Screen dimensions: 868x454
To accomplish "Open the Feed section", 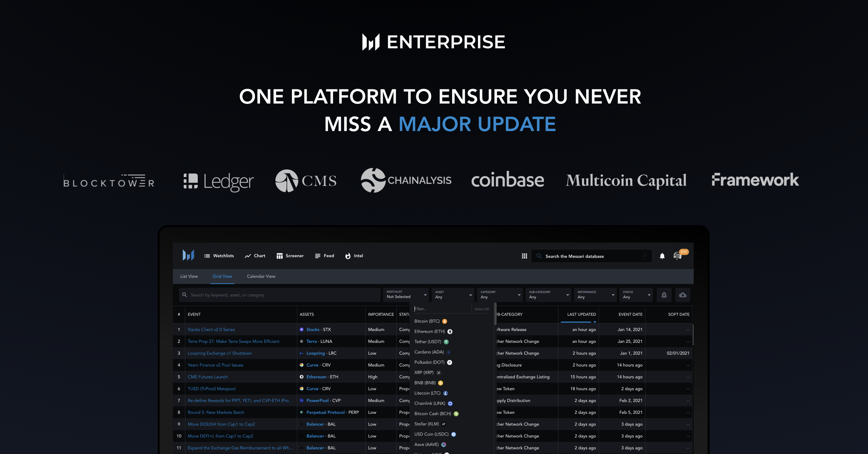I will 324,256.
